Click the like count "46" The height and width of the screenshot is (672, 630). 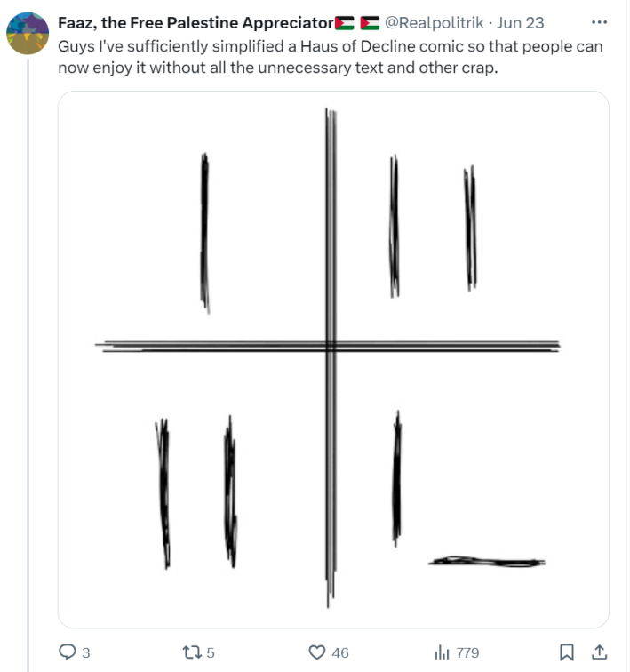pyautogui.click(x=340, y=652)
